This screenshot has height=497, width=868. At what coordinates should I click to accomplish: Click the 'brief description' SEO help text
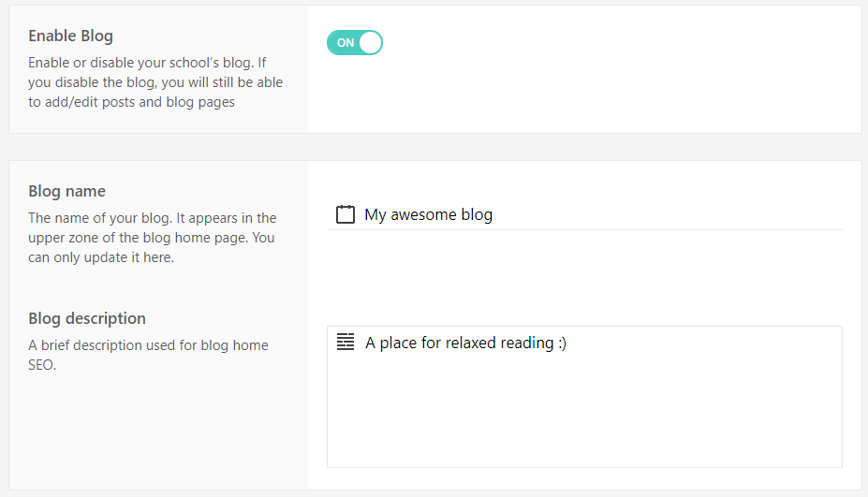tap(148, 345)
